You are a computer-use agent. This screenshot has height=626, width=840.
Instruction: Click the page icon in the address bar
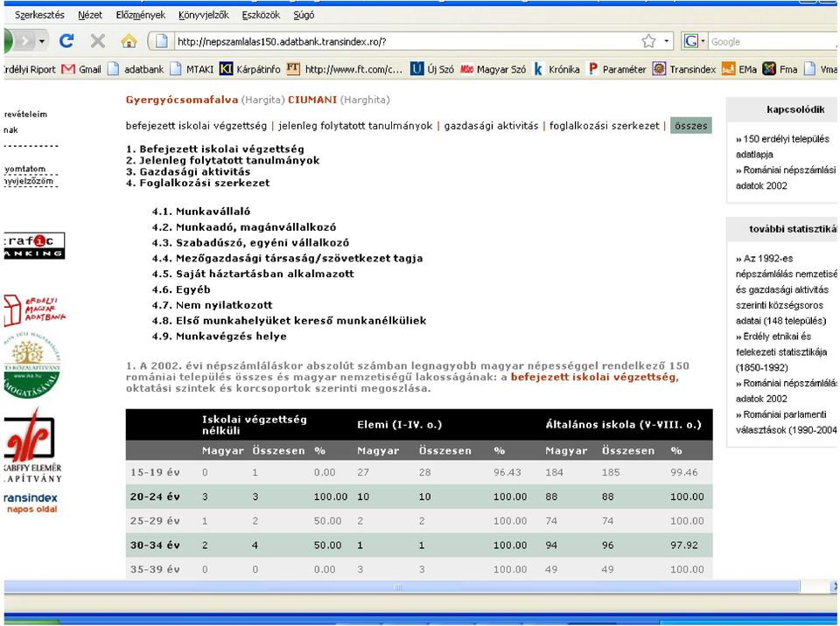tap(161, 41)
